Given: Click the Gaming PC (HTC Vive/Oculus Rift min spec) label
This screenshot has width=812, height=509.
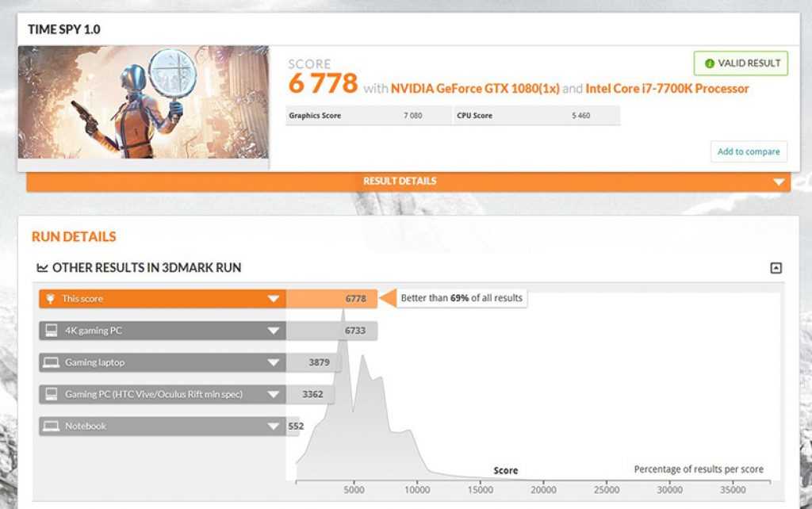Looking at the screenshot, I should pyautogui.click(x=154, y=395).
